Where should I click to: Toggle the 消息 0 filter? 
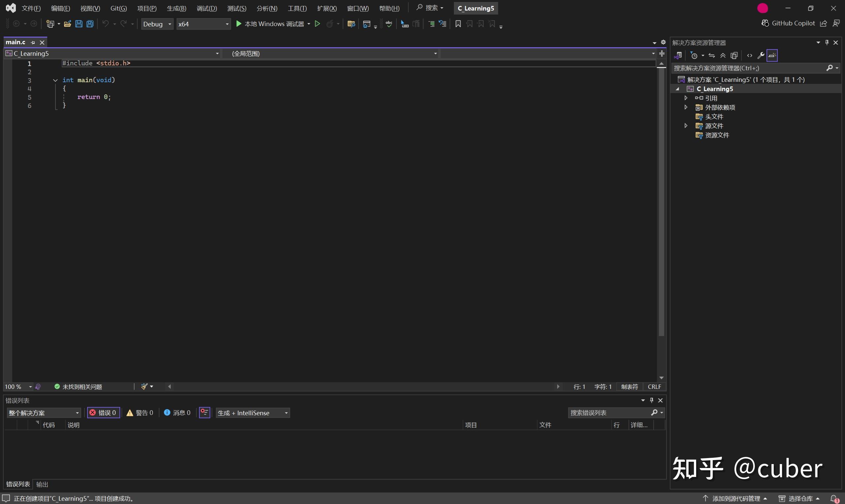click(177, 412)
